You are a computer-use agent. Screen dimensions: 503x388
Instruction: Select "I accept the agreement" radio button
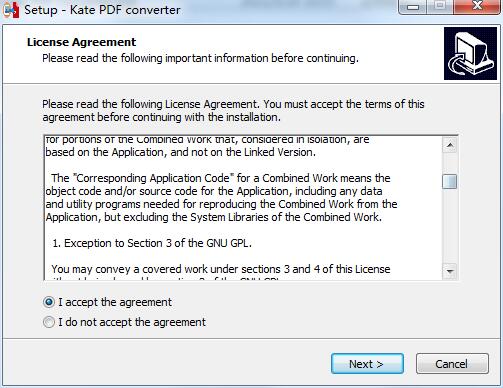click(x=49, y=302)
